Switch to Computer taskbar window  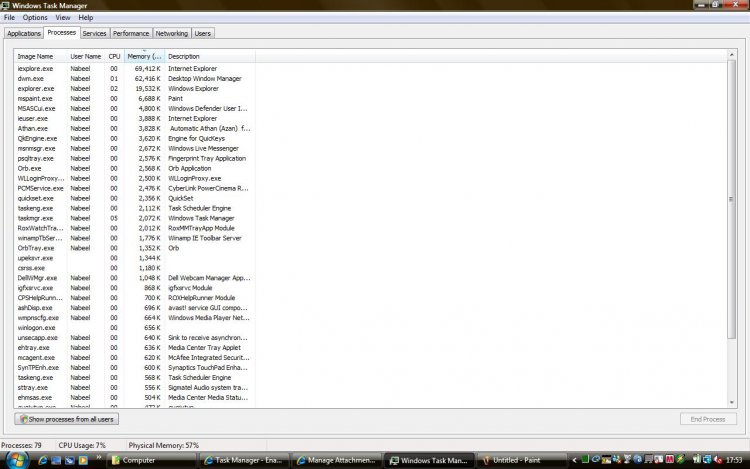click(152, 460)
